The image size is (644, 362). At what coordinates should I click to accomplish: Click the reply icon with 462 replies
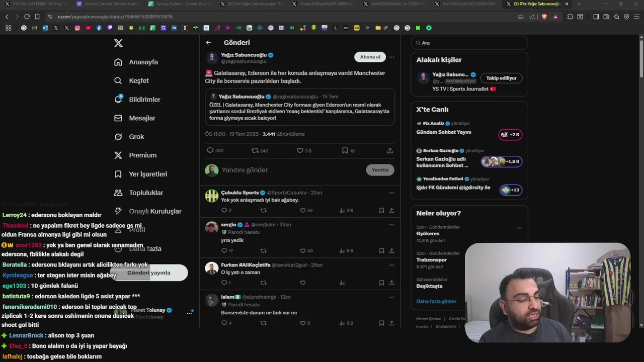[x=210, y=150]
